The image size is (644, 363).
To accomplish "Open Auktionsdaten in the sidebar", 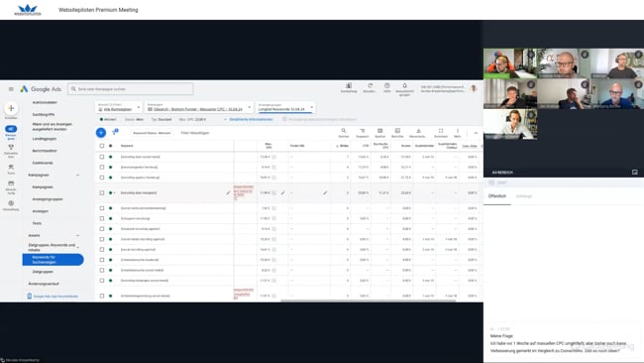I will 45,102.
